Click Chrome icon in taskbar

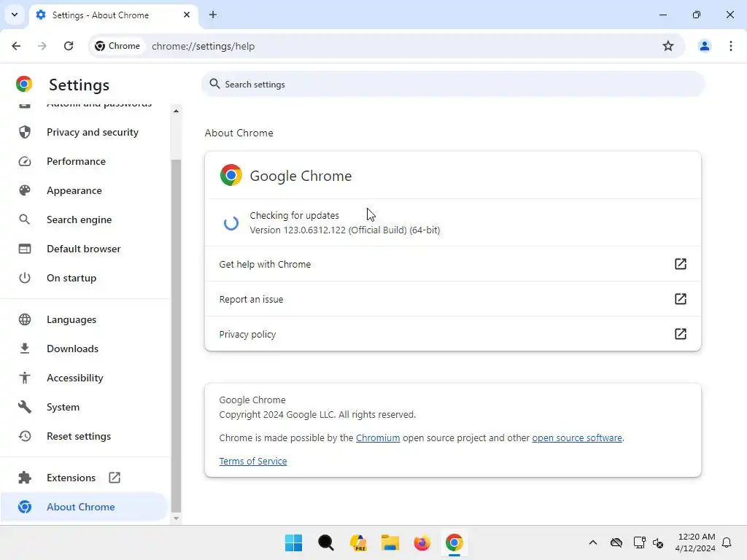tap(454, 542)
